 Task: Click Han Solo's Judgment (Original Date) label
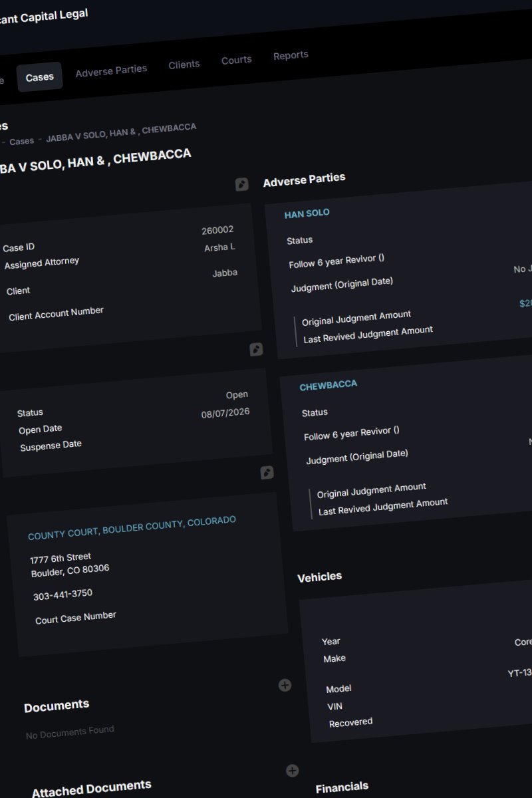click(342, 285)
